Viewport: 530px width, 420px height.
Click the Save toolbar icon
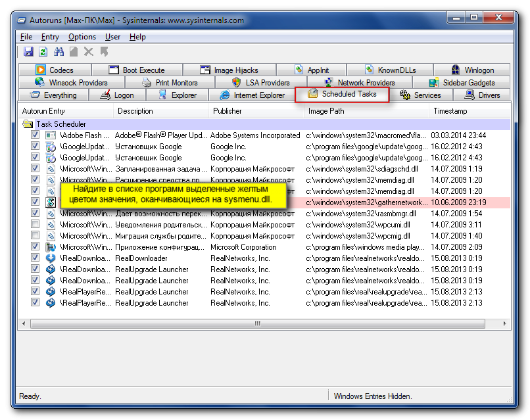pos(28,52)
